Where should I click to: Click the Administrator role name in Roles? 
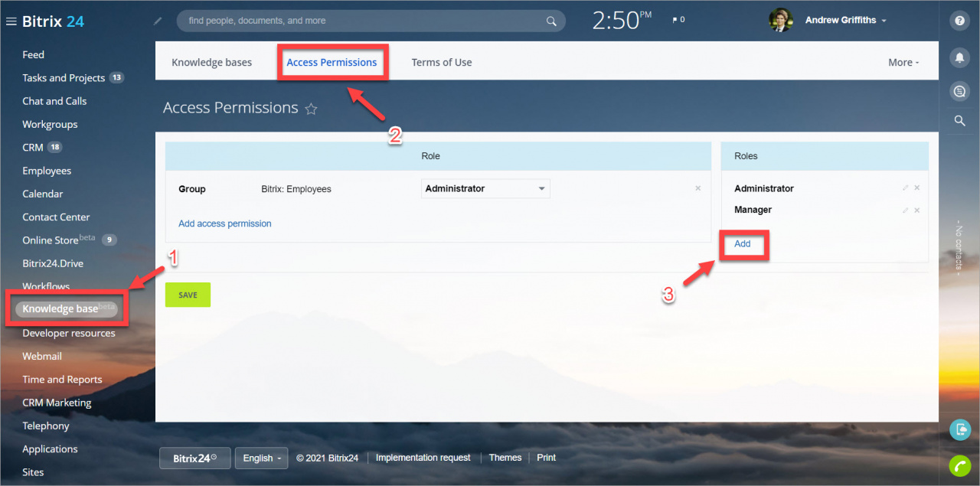click(764, 188)
